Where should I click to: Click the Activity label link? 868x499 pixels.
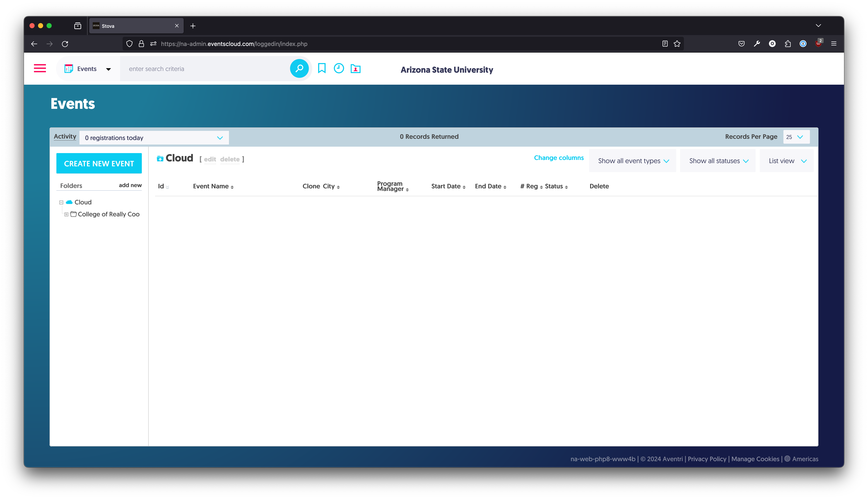[65, 136]
